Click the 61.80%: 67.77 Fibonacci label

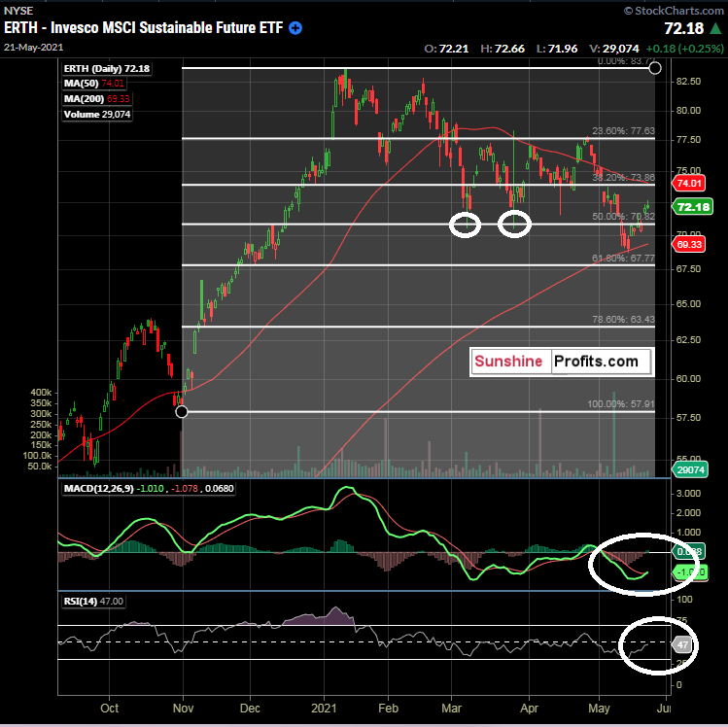click(623, 259)
